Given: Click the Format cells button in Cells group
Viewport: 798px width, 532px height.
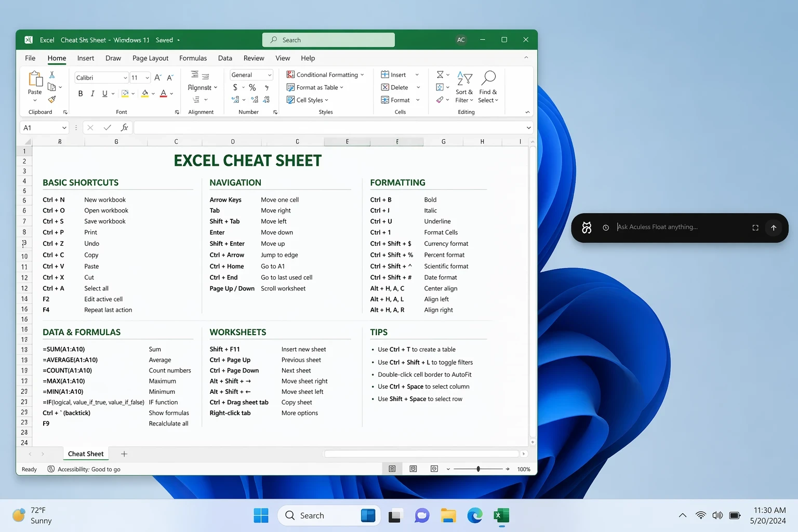Looking at the screenshot, I should (x=395, y=100).
